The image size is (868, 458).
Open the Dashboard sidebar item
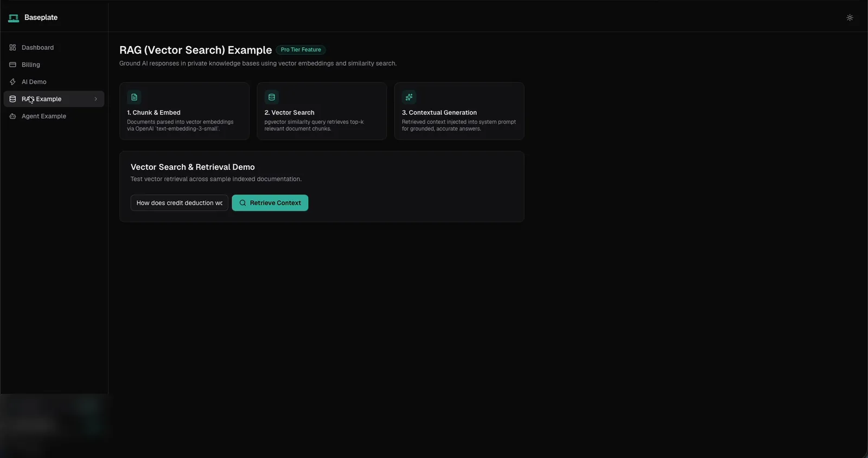coord(54,48)
